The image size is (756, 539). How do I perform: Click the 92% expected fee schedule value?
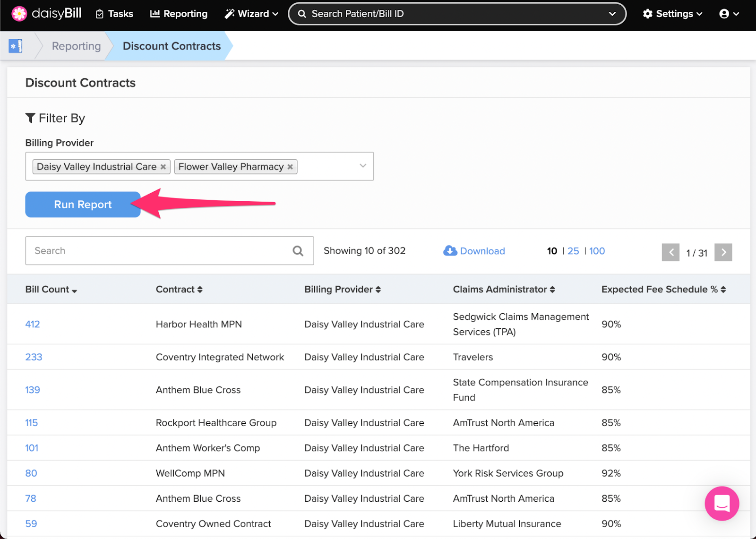[611, 473]
